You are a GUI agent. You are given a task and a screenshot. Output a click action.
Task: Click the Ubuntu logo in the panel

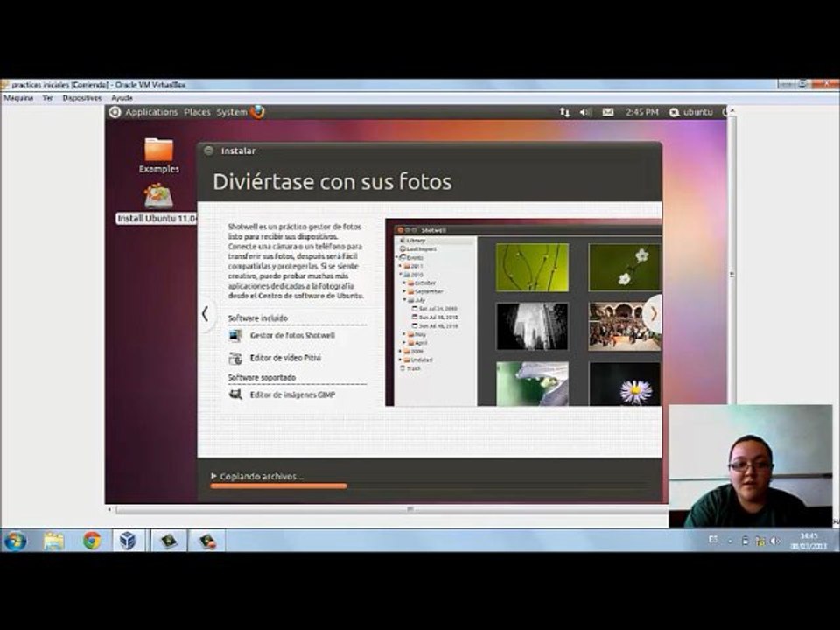pyautogui.click(x=115, y=112)
